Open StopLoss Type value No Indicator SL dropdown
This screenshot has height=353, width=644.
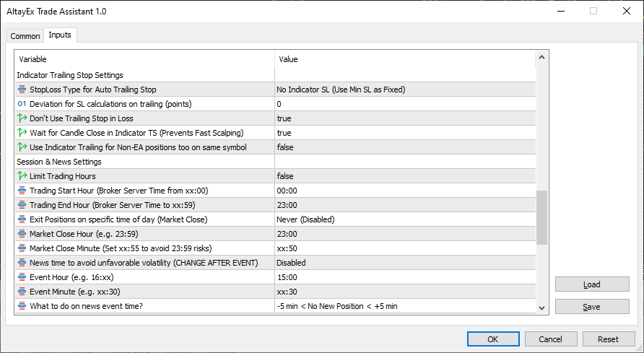click(x=405, y=90)
